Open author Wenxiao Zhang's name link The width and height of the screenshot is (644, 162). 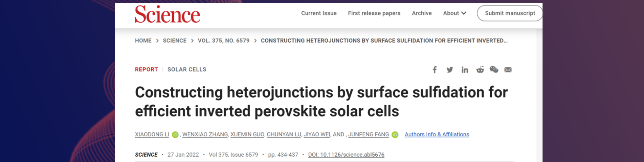click(205, 134)
